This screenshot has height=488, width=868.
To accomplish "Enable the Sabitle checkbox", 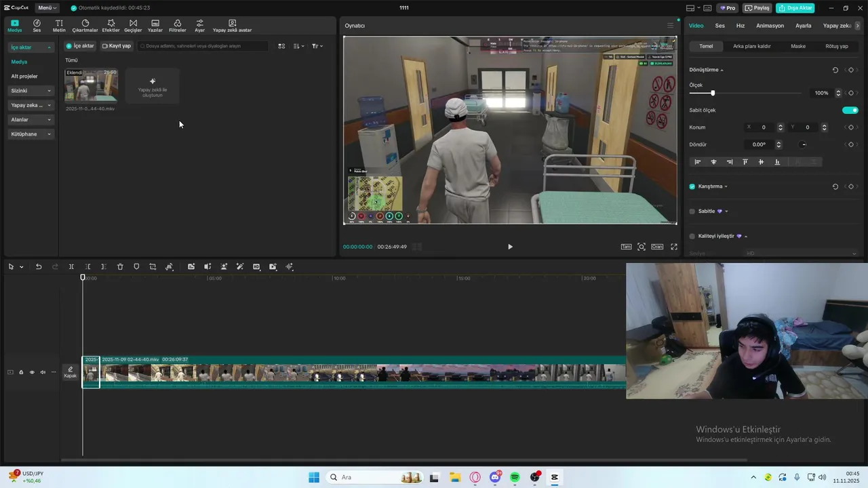I will 692,211.
